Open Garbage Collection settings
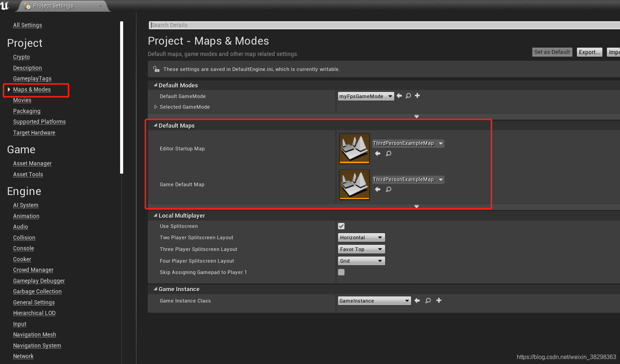The image size is (620, 364). click(37, 292)
